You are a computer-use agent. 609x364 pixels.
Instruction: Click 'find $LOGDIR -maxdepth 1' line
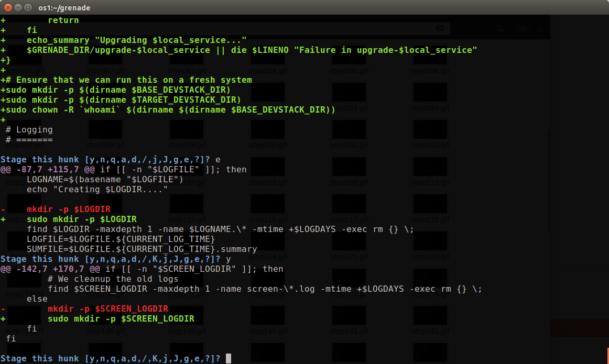tap(220, 229)
